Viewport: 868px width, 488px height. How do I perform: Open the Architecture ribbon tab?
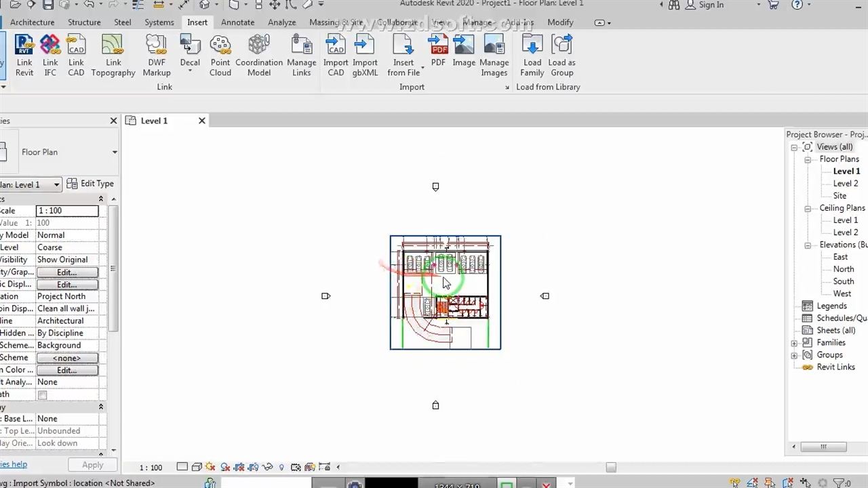click(x=32, y=22)
